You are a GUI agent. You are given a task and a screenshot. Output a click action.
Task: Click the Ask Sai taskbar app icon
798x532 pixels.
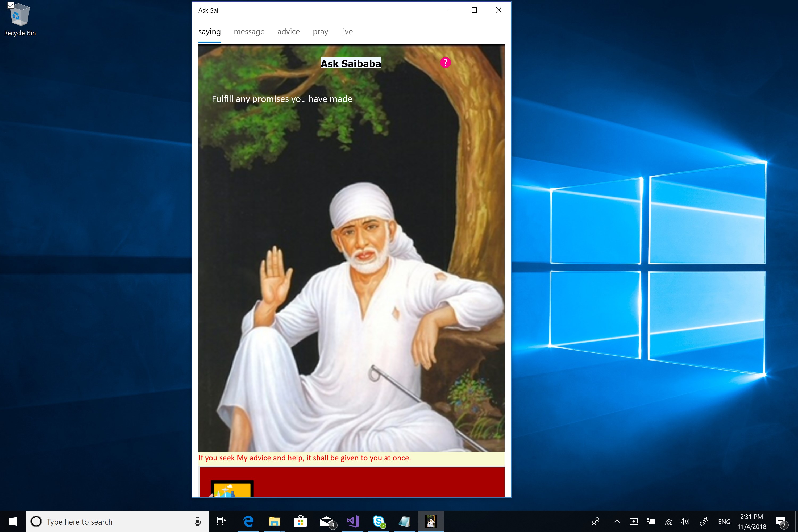click(x=431, y=521)
